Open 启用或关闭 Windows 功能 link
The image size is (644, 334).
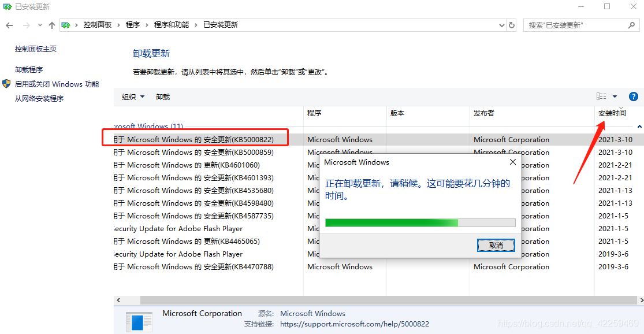click(x=57, y=84)
